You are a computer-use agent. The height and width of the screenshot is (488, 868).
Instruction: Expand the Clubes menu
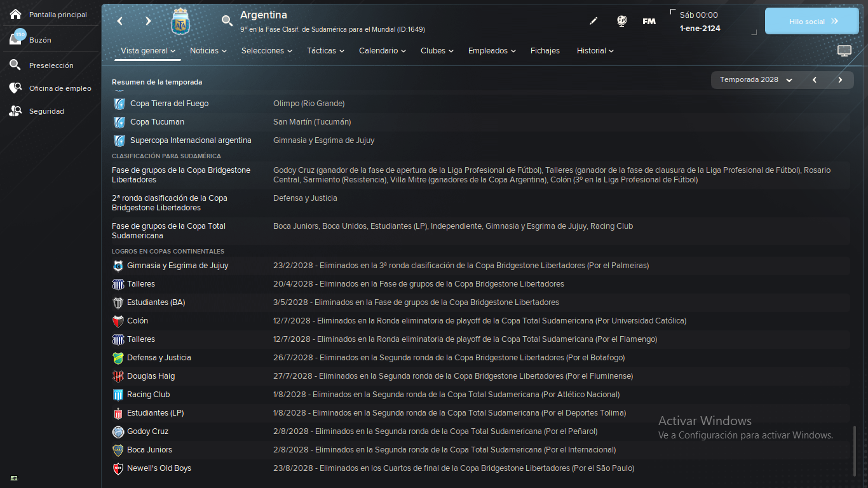click(437, 51)
